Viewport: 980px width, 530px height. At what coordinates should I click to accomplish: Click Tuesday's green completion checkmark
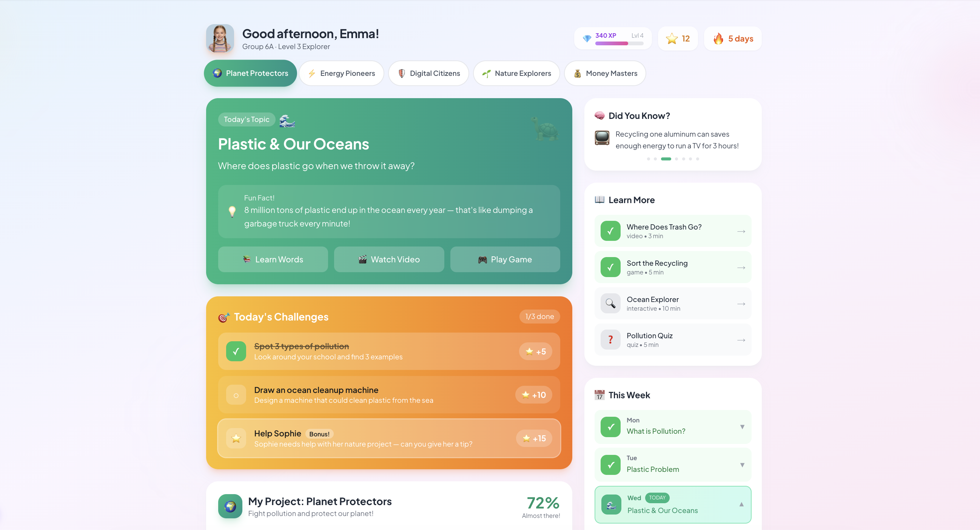(x=610, y=465)
